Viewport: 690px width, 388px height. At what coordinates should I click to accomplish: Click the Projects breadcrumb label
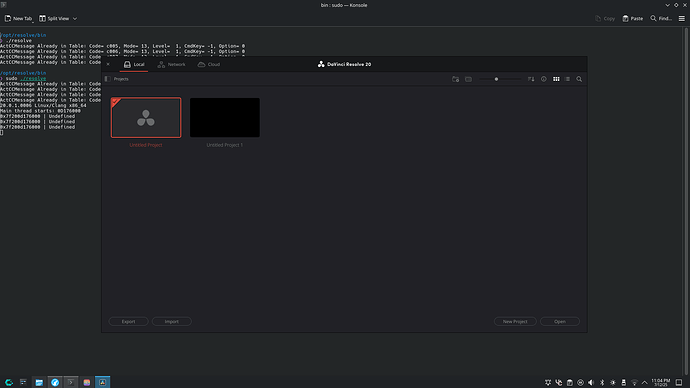121,79
